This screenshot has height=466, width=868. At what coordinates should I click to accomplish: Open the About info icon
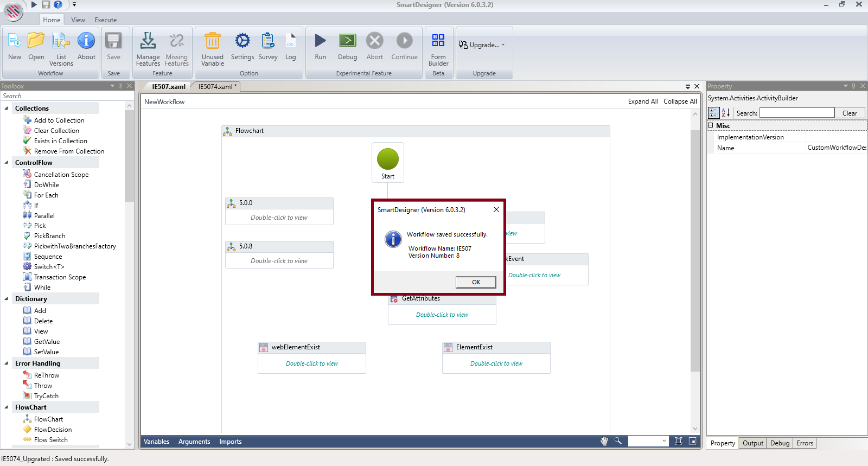tap(86, 41)
